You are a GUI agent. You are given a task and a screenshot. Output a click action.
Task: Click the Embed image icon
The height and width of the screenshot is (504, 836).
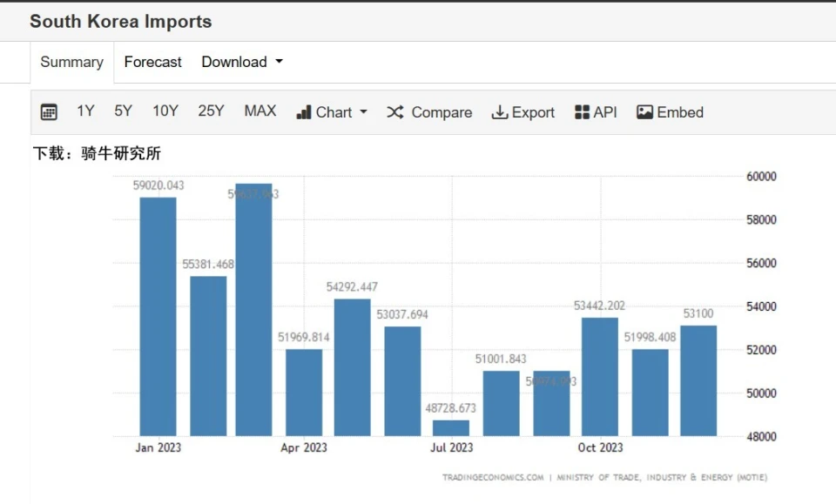pos(644,112)
